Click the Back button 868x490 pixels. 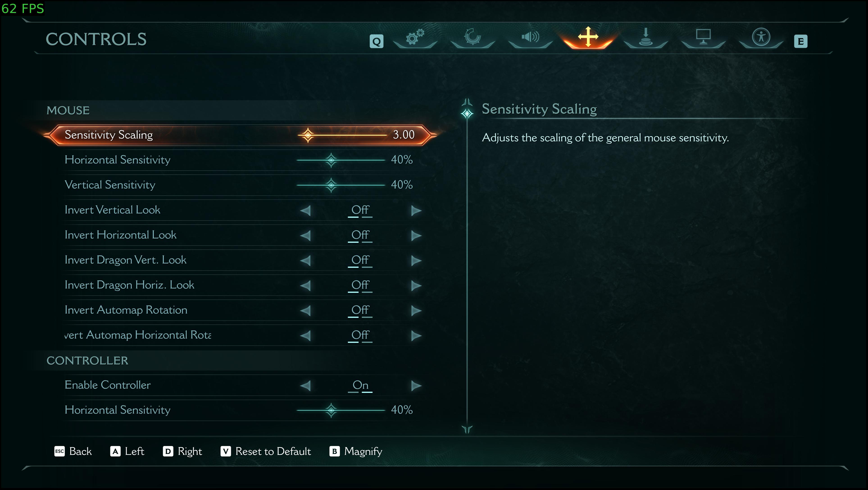coord(73,451)
